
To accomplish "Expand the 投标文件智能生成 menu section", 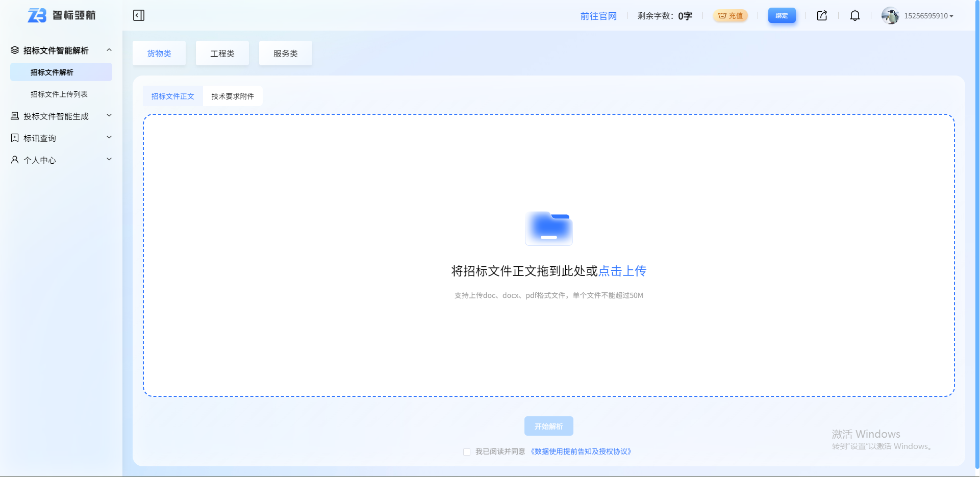I will pos(109,115).
